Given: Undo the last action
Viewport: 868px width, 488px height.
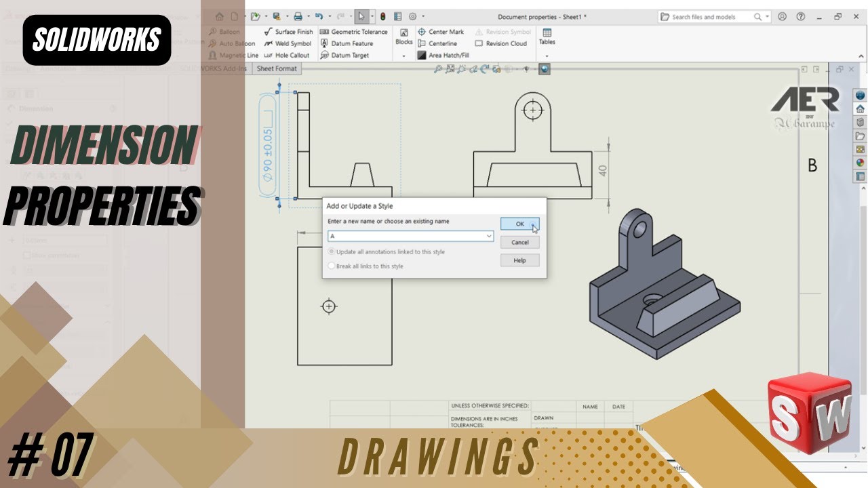Looking at the screenshot, I should click(x=319, y=16).
